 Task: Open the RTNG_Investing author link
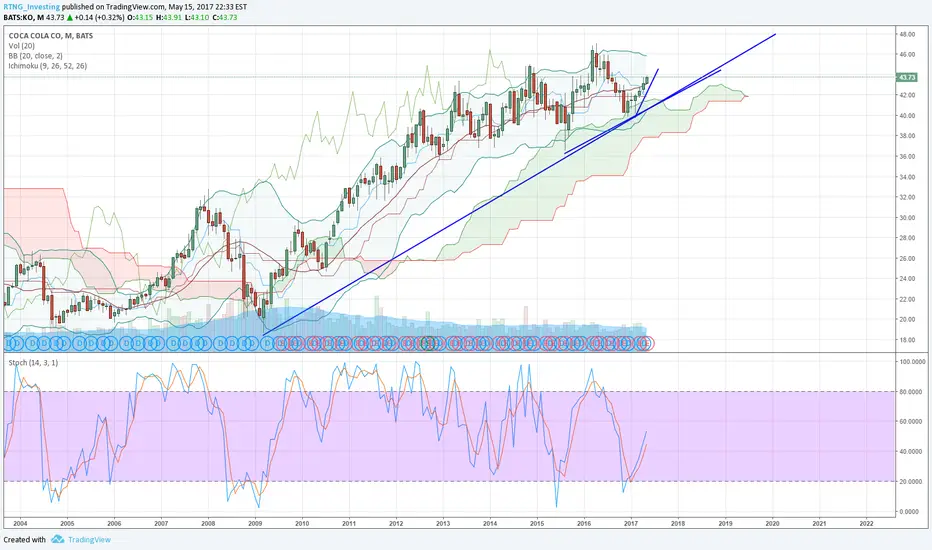(32, 7)
